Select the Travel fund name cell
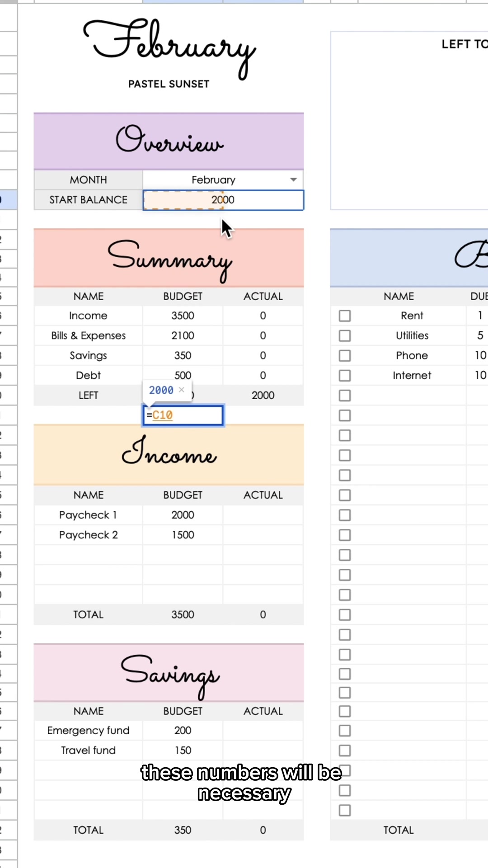488x868 pixels. pos(89,750)
